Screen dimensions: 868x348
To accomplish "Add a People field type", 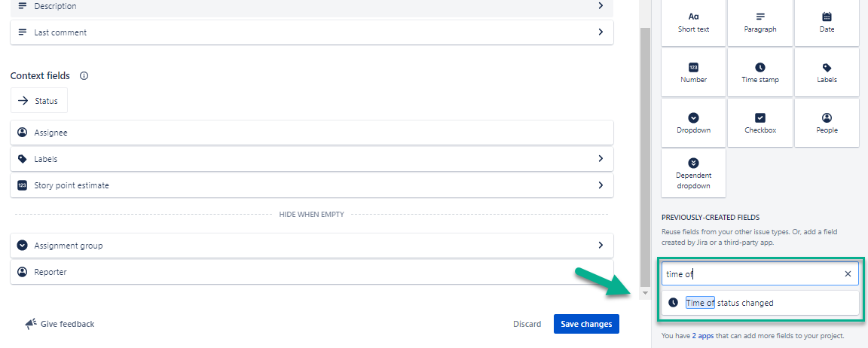I will (827, 124).
